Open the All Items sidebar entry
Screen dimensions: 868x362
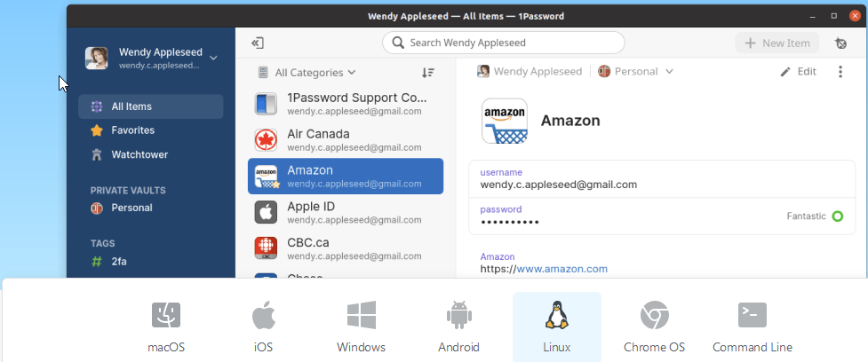(150, 106)
